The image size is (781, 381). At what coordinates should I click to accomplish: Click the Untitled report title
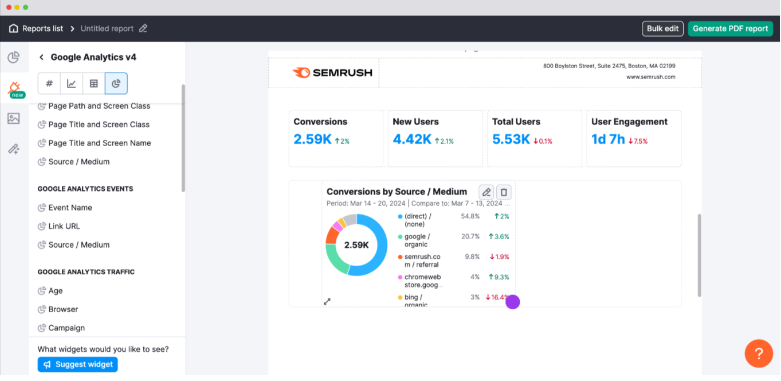point(107,28)
